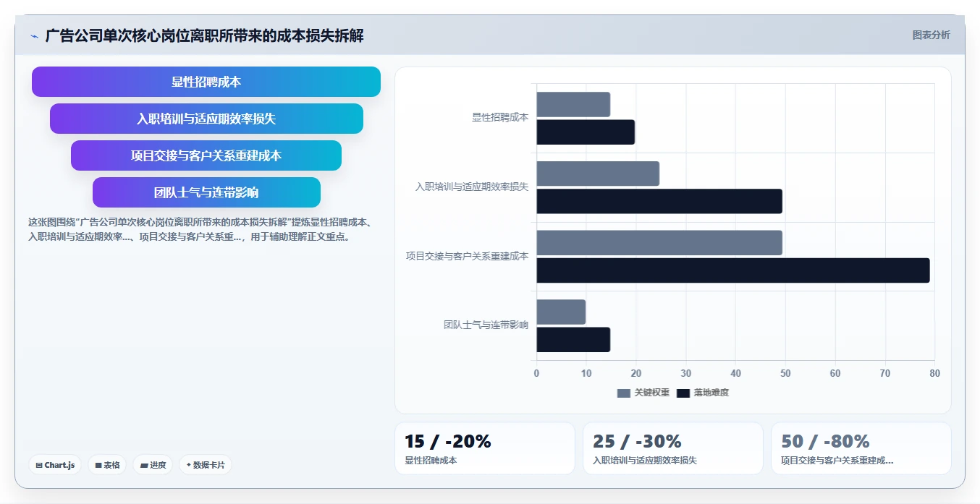Click the chart axis label 团队士气与连带影响
The height and width of the screenshot is (504, 980).
coord(486,325)
